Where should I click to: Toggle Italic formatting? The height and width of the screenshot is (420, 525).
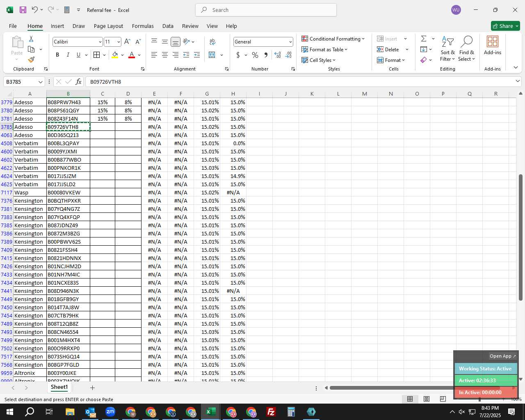click(68, 55)
